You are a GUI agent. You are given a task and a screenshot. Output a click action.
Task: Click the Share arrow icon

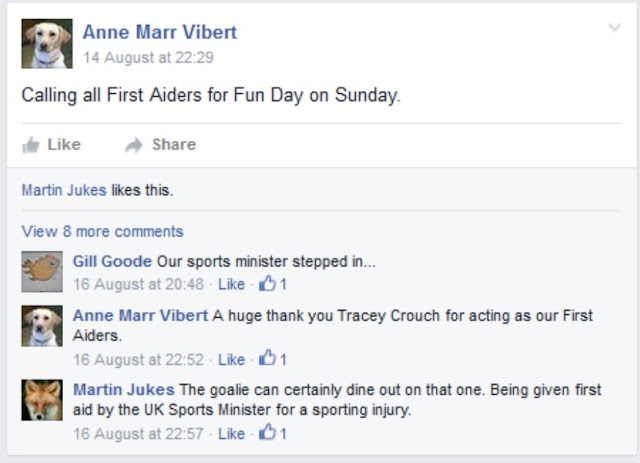point(134,145)
